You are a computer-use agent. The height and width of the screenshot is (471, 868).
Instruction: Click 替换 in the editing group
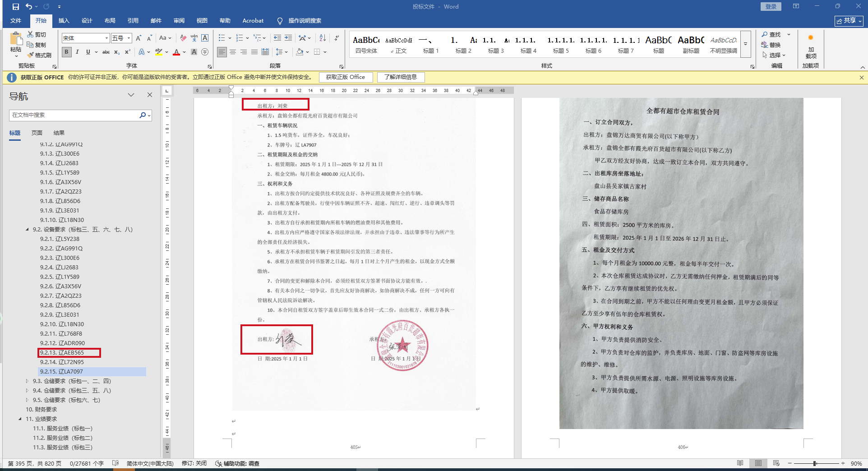[771, 45]
